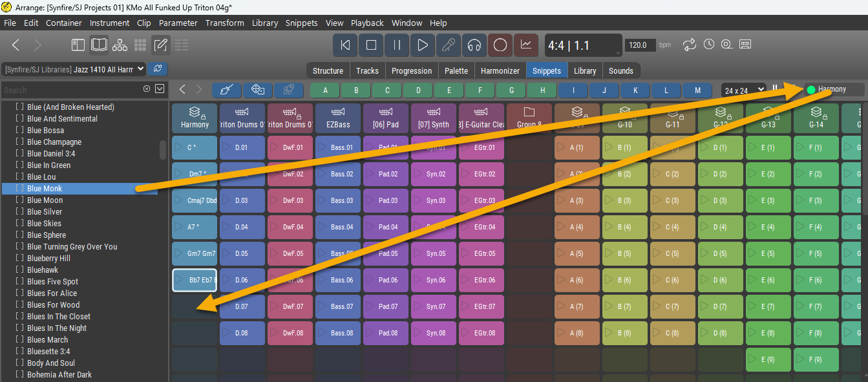Click the dice randomize icon

point(257,90)
